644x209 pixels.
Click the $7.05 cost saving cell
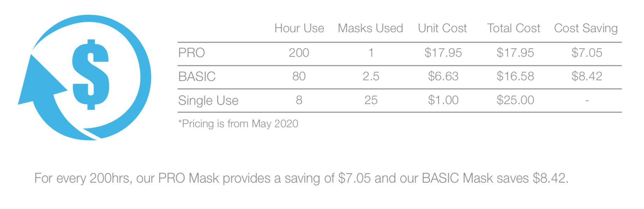coord(587,53)
